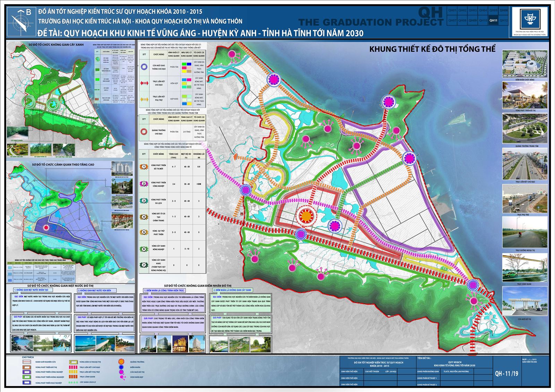555x392 pixels.
Task: Select the QH12 sheet tab
Action: (x=504, y=20)
